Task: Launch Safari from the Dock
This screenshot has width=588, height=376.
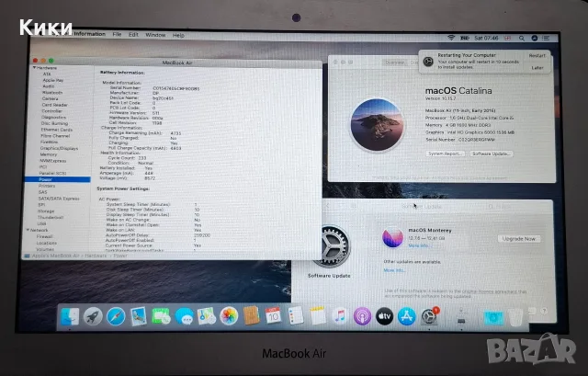Action: click(116, 316)
